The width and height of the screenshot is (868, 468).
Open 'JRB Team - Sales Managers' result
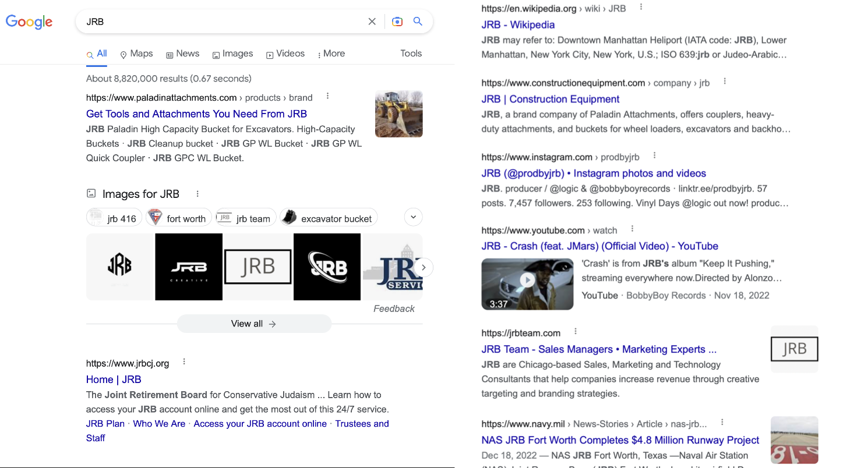[x=599, y=350]
